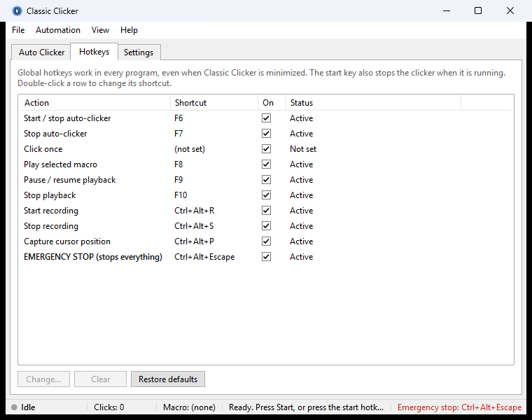Click the Idle status indicator dot

click(x=14, y=407)
